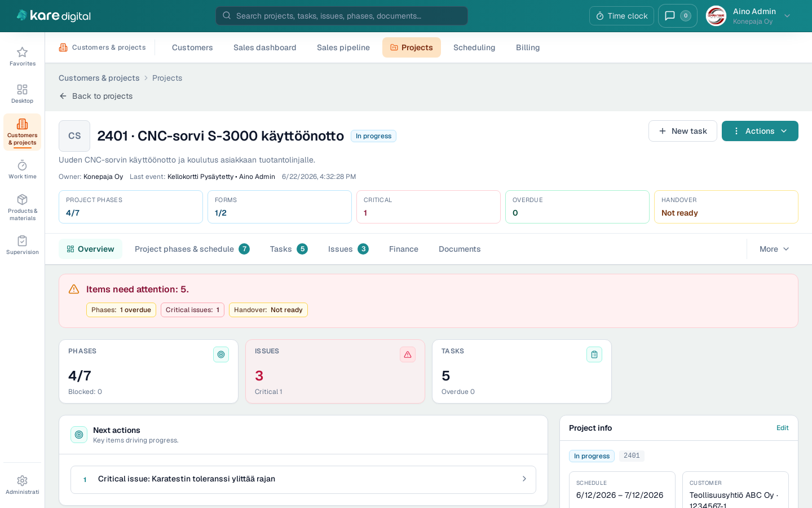
Task: Open the Documents tab
Action: (460, 249)
